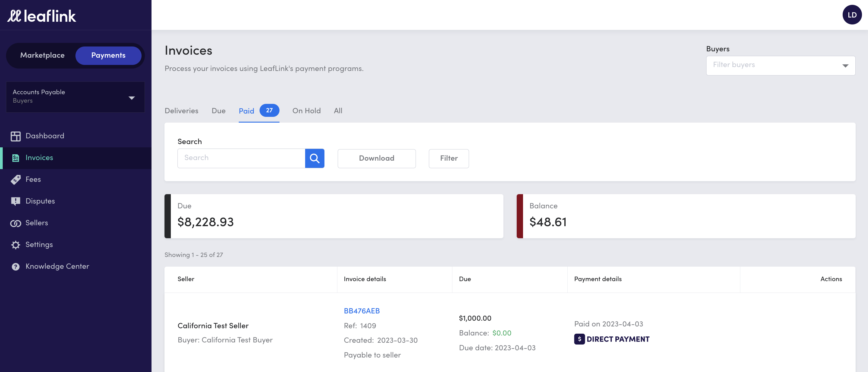
Task: Click the Payable to seller text
Action: click(372, 355)
